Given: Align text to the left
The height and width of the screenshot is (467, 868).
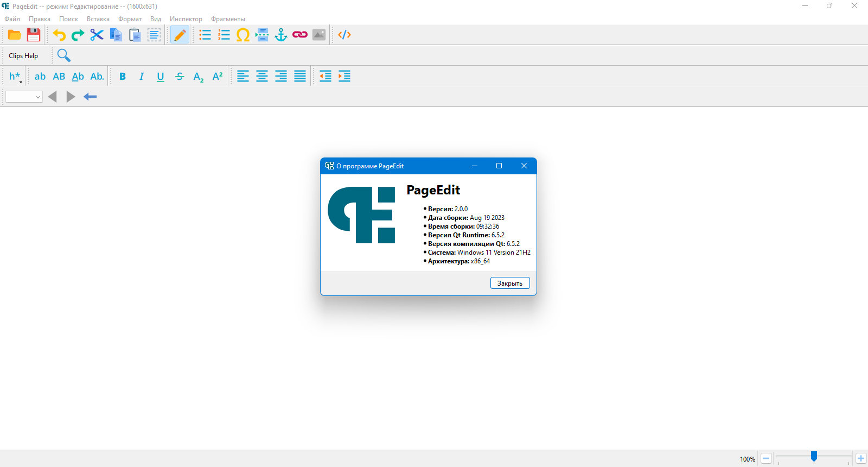Looking at the screenshot, I should [x=243, y=77].
